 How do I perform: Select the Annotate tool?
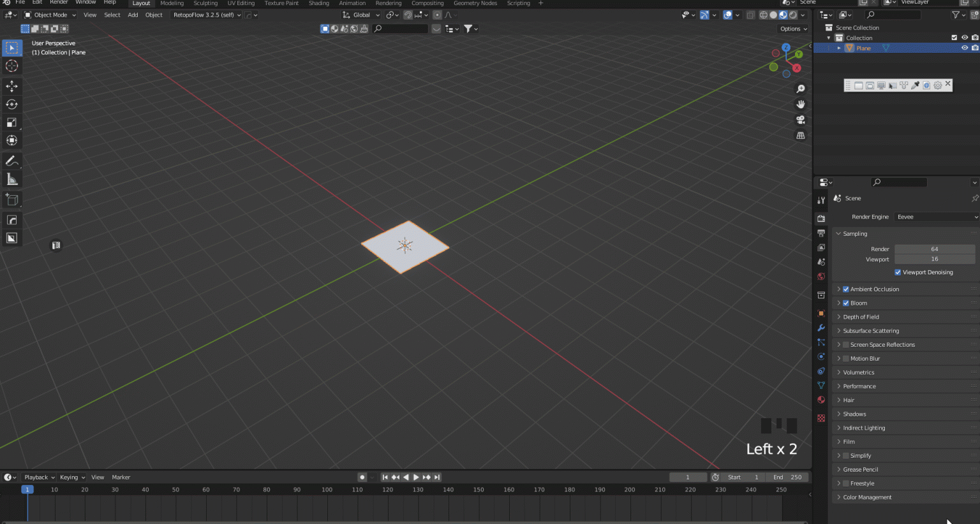tap(11, 160)
